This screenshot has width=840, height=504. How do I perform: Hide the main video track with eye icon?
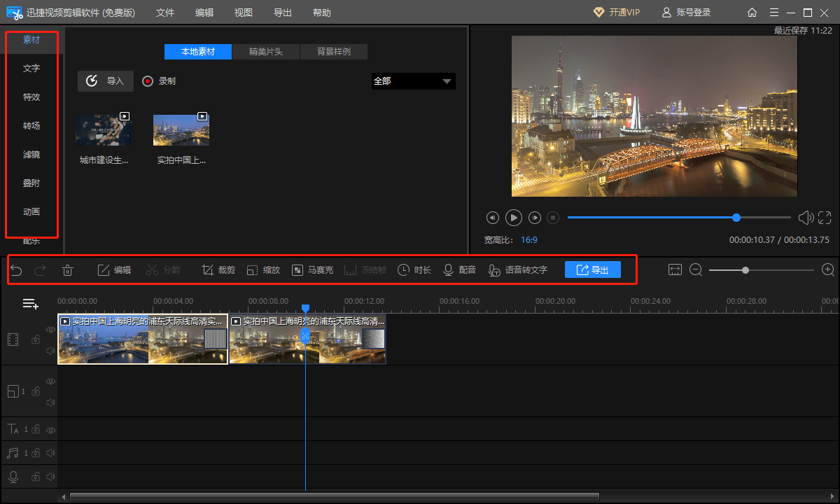[50, 329]
